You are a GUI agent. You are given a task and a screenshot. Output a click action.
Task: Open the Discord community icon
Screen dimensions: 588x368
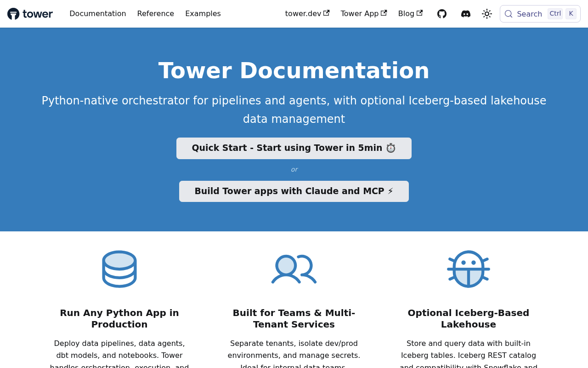pyautogui.click(x=466, y=14)
